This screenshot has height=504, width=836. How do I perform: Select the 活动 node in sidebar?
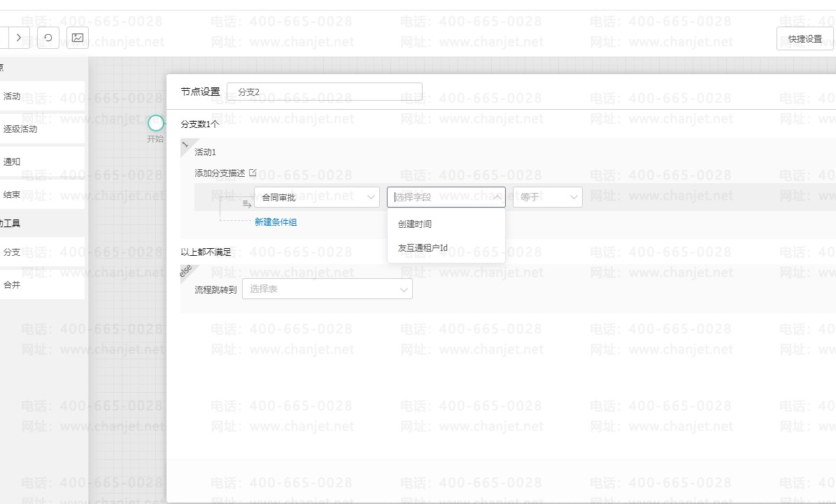click(x=41, y=96)
